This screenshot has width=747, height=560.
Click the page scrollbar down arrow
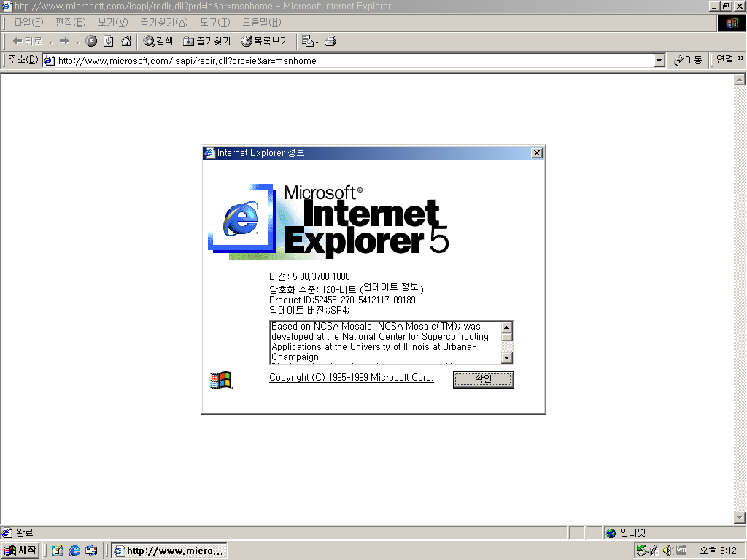(x=740, y=517)
